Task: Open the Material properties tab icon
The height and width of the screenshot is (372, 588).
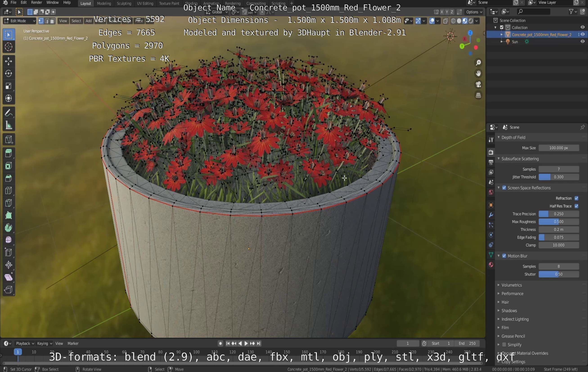Action: point(491,265)
